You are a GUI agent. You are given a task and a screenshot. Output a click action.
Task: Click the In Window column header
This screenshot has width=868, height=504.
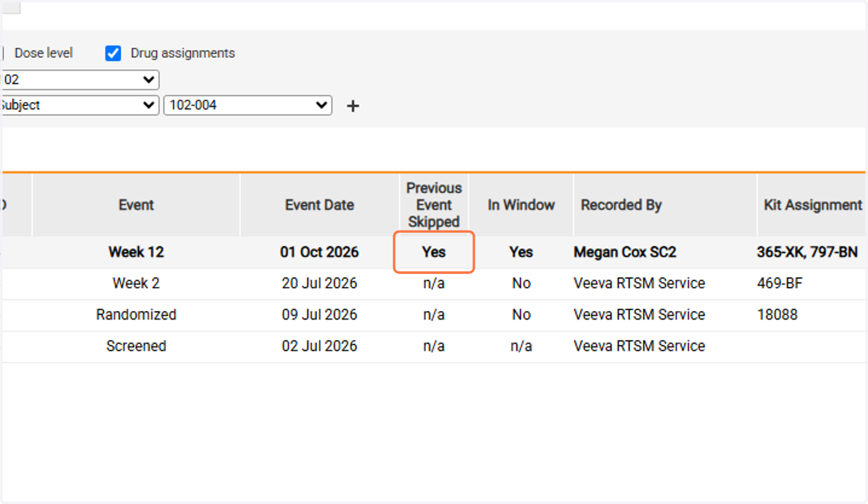pyautogui.click(x=521, y=205)
